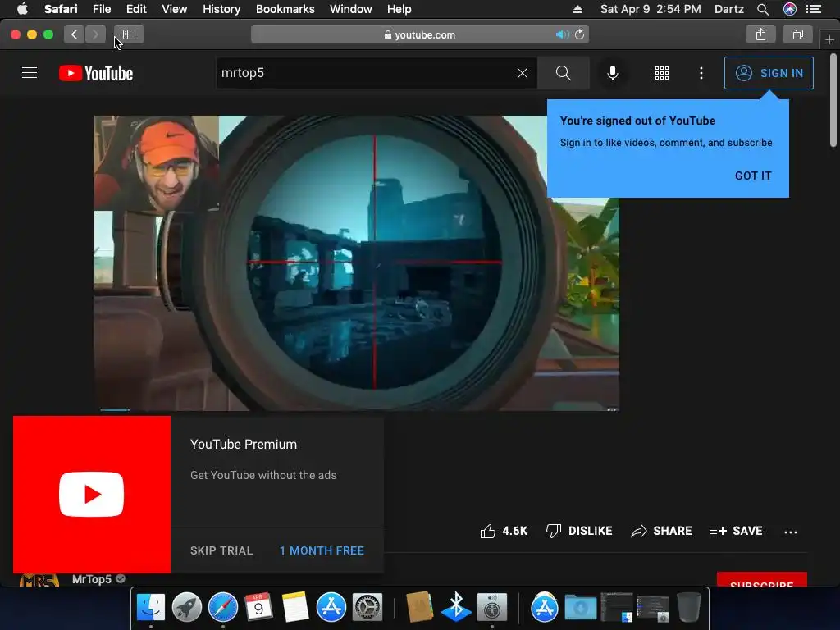Click the YouTube logo
The width and height of the screenshot is (840, 630).
pyautogui.click(x=96, y=73)
